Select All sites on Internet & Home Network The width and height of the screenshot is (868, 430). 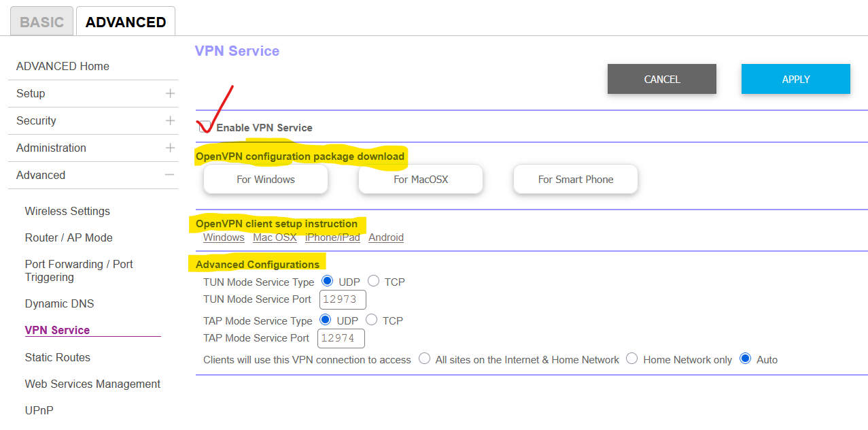coord(425,359)
